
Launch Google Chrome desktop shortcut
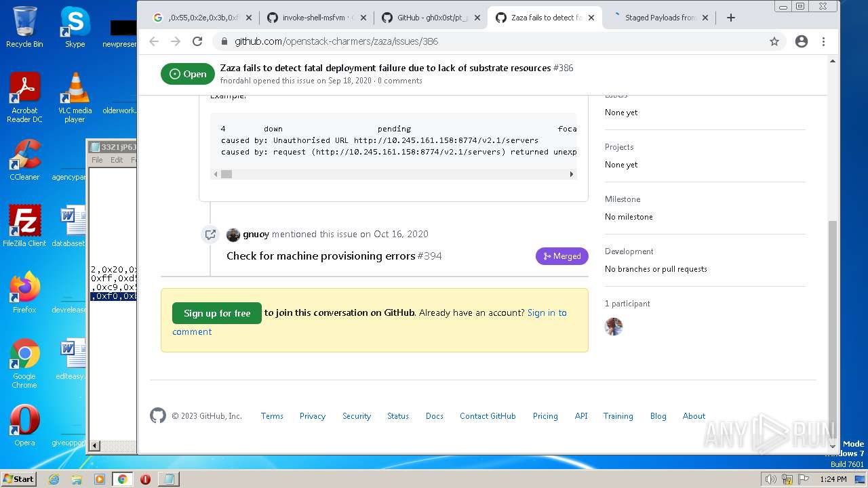click(24, 363)
